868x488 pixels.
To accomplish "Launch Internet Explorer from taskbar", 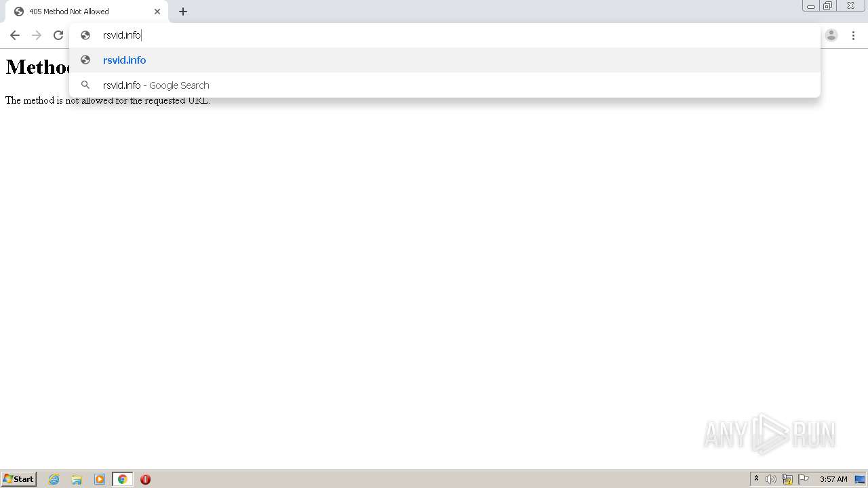I will 54,479.
